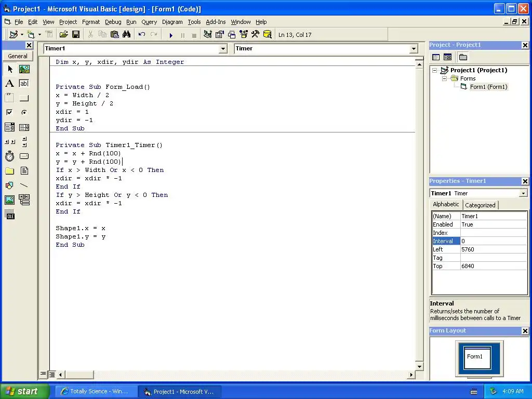Open the Timer1 object dropdown in code window
The height and width of the screenshot is (399, 532).
click(x=223, y=48)
